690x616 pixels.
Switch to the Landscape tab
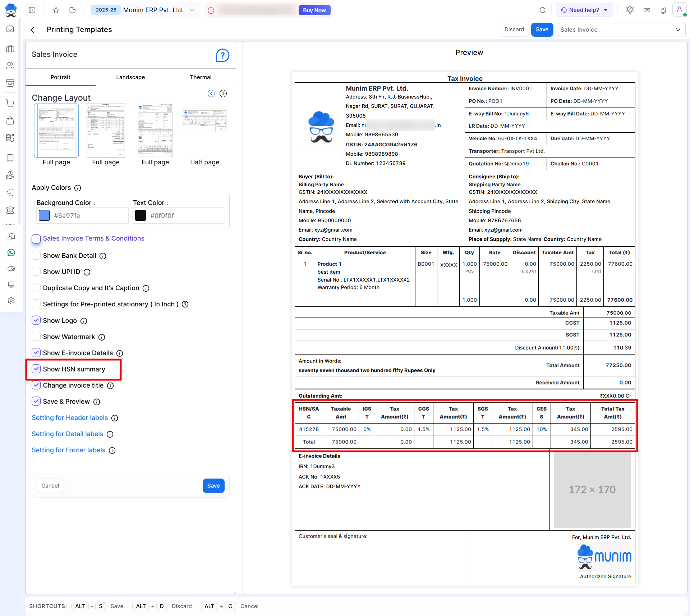coord(130,77)
